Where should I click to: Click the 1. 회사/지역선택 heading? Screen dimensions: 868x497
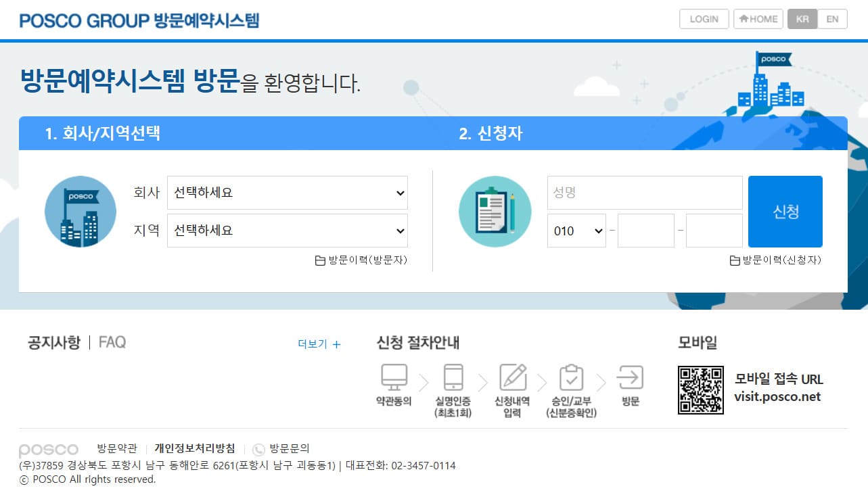(x=103, y=133)
